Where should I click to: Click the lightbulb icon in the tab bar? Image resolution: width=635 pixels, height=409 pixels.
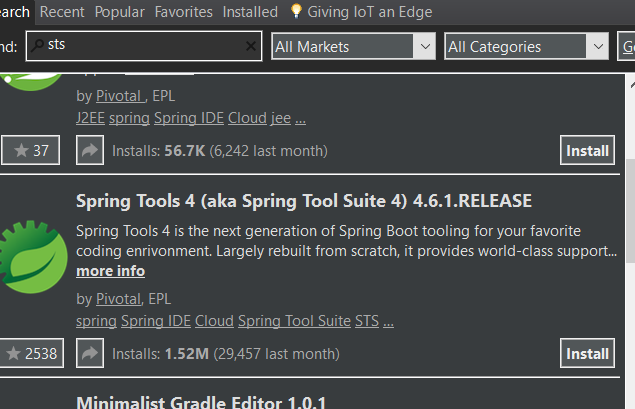(296, 12)
